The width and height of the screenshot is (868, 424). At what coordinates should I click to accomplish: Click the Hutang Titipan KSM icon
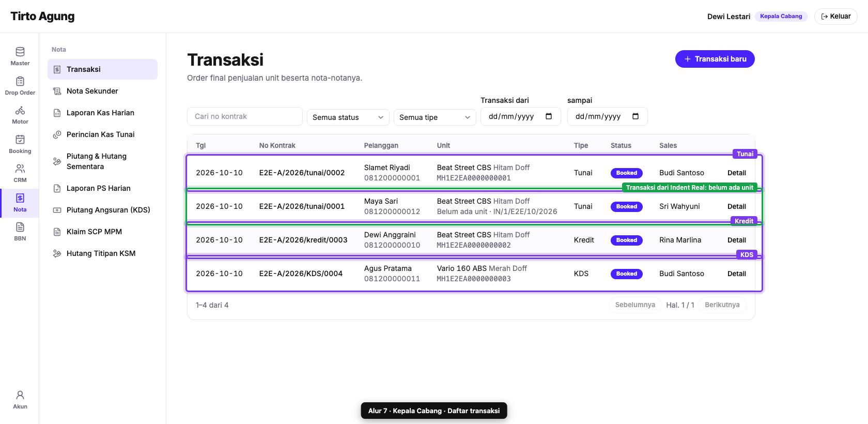57,253
